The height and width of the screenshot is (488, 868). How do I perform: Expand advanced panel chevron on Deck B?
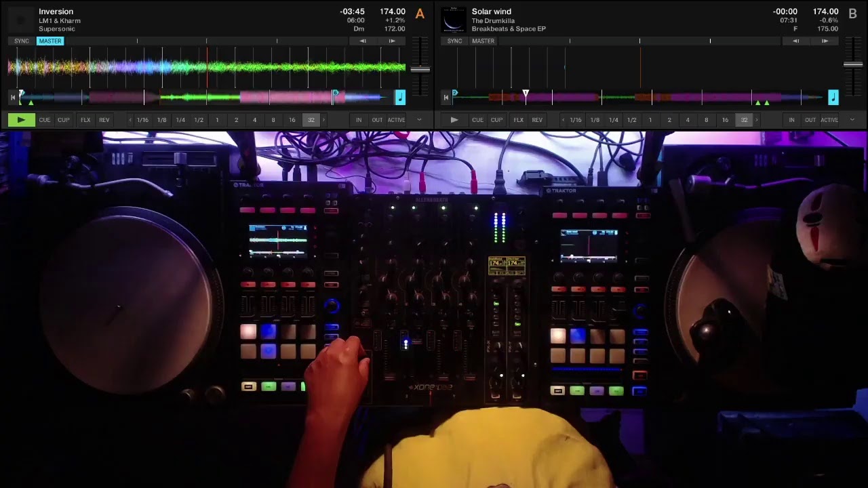[852, 120]
